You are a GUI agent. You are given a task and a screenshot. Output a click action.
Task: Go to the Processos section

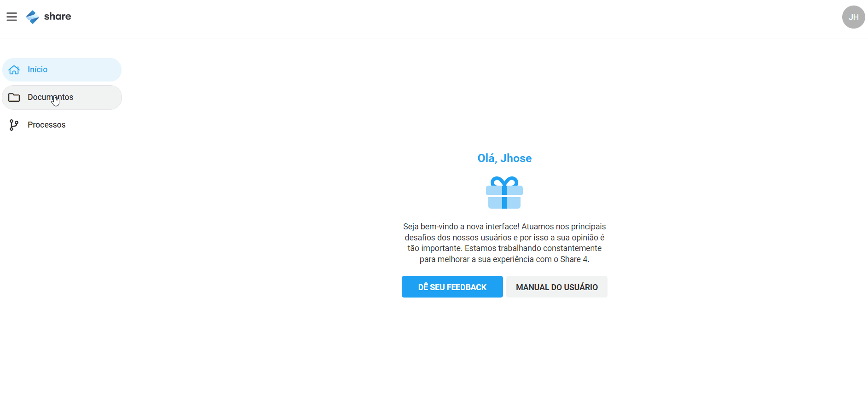click(62, 125)
